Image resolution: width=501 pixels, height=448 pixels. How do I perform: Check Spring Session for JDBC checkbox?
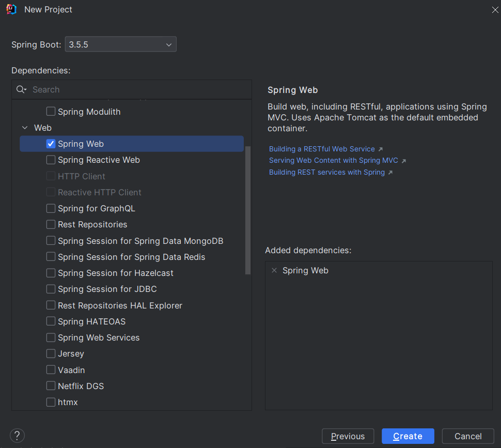(x=51, y=289)
